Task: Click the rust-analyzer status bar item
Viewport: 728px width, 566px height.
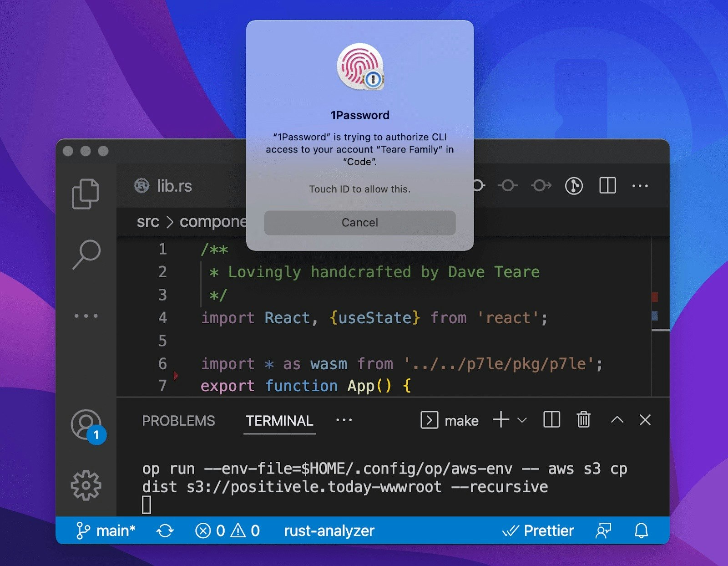Action: pos(329,530)
